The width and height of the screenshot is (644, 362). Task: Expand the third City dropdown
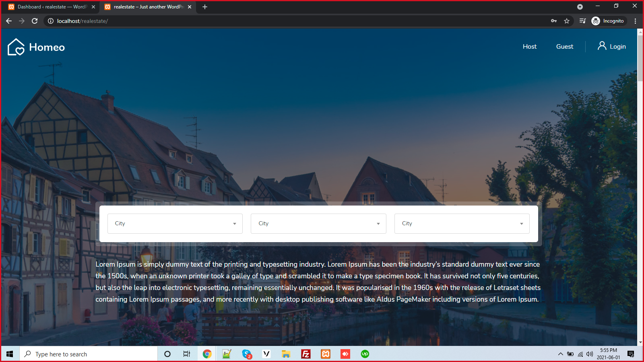tap(462, 224)
